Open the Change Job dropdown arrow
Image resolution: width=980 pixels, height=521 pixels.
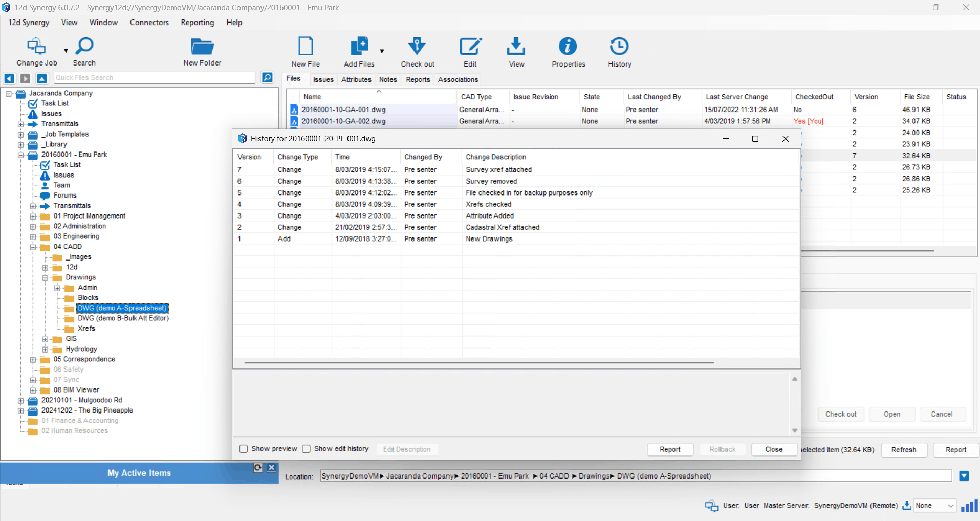click(x=66, y=50)
